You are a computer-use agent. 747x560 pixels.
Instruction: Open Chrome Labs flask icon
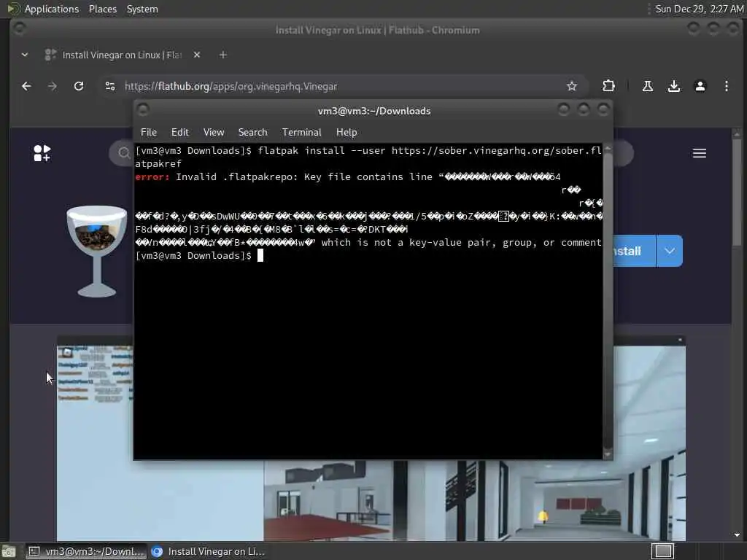648,86
